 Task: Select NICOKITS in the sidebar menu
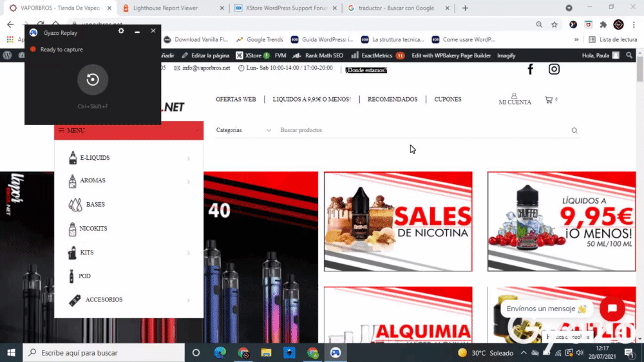pyautogui.click(x=93, y=229)
